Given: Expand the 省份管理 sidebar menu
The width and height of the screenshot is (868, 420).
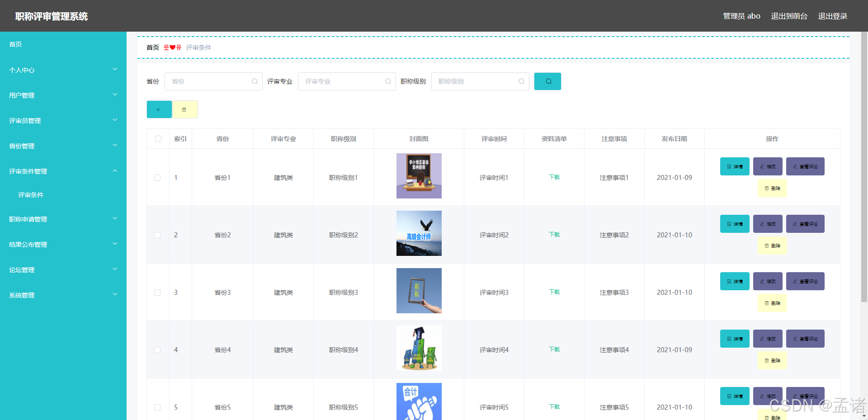Looking at the screenshot, I should [63, 146].
